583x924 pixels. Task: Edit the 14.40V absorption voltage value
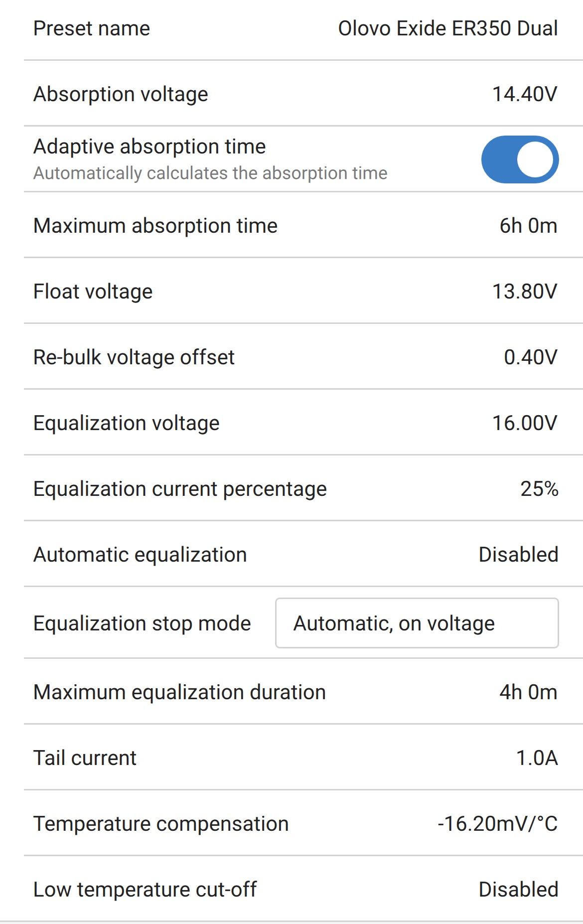click(525, 94)
